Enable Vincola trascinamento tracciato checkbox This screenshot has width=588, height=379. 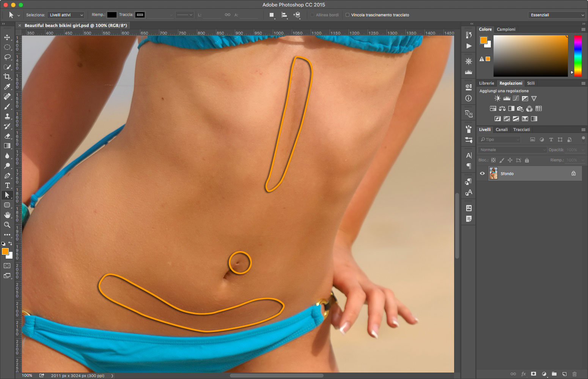(347, 15)
